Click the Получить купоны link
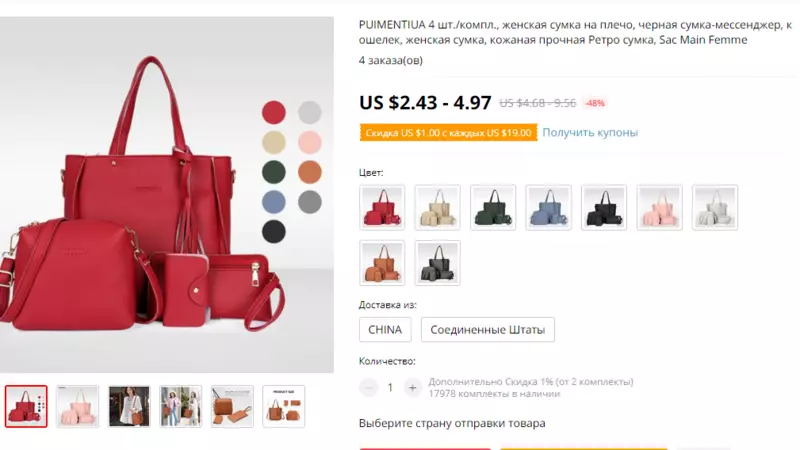 (x=590, y=133)
